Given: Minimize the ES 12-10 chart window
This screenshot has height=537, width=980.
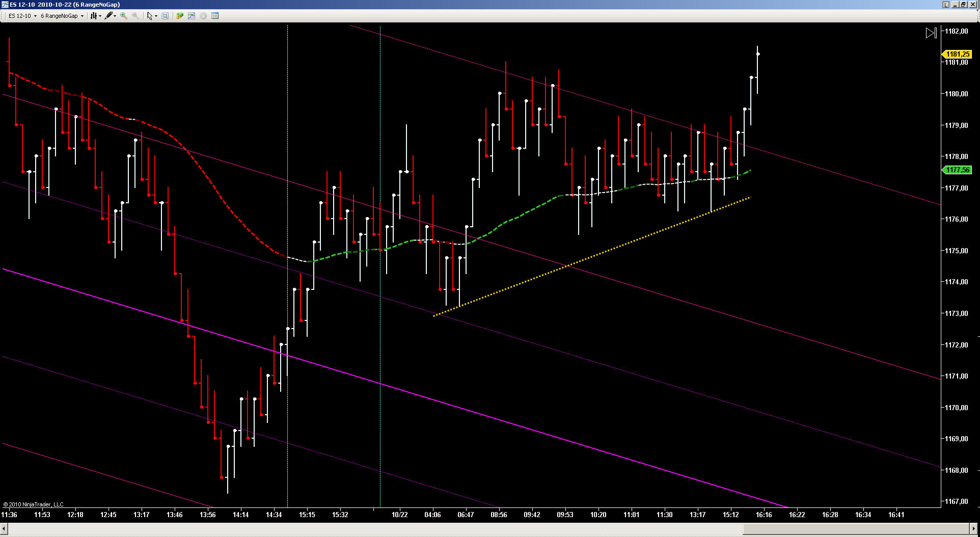Looking at the screenshot, I should click(x=955, y=5).
